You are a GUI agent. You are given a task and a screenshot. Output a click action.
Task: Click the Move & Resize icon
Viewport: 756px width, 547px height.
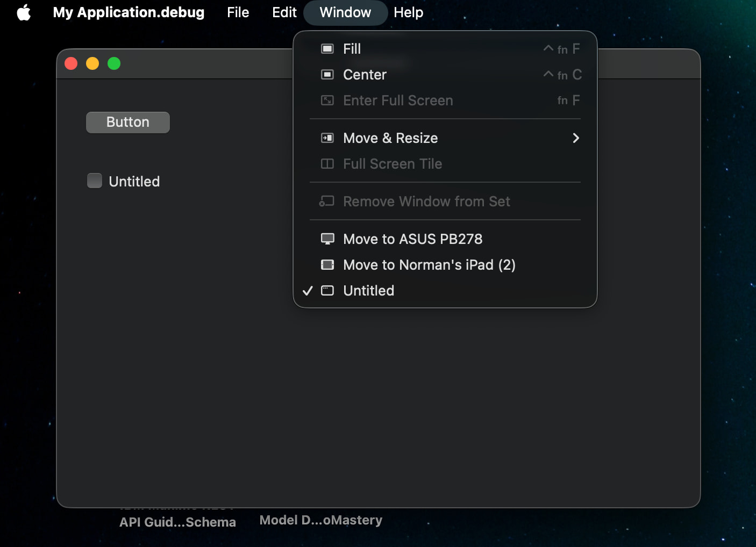327,138
